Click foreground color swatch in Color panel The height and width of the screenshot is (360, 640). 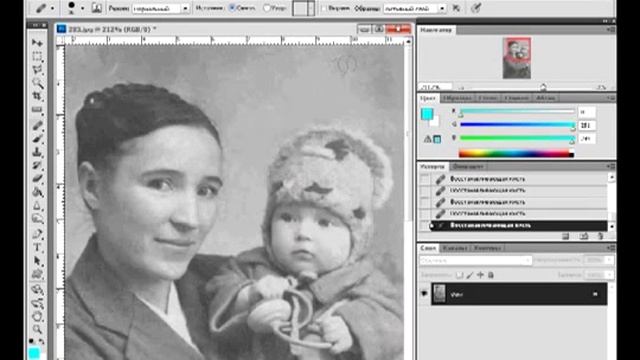point(427,114)
